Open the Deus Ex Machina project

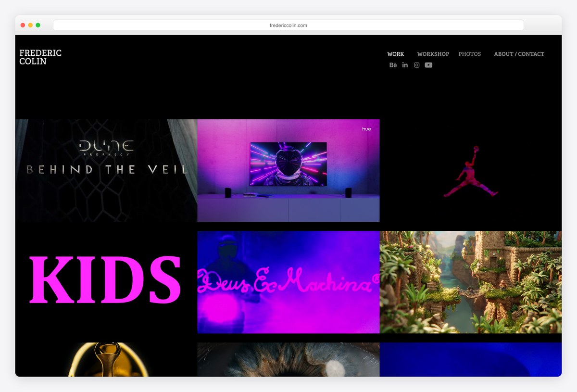(288, 282)
